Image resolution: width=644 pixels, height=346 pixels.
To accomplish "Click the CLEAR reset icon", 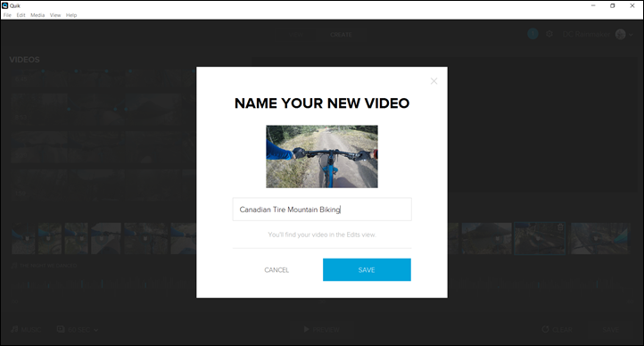I will pos(545,329).
